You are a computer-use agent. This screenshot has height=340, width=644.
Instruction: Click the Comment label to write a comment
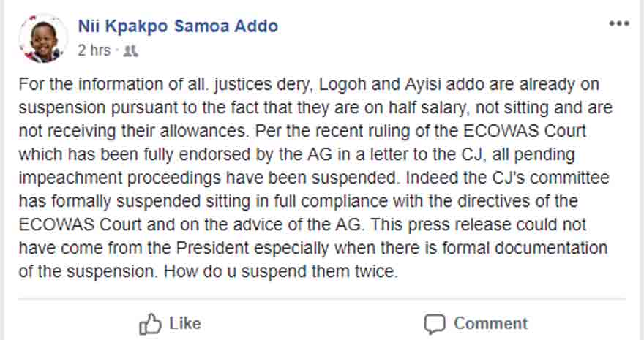pyautogui.click(x=490, y=324)
